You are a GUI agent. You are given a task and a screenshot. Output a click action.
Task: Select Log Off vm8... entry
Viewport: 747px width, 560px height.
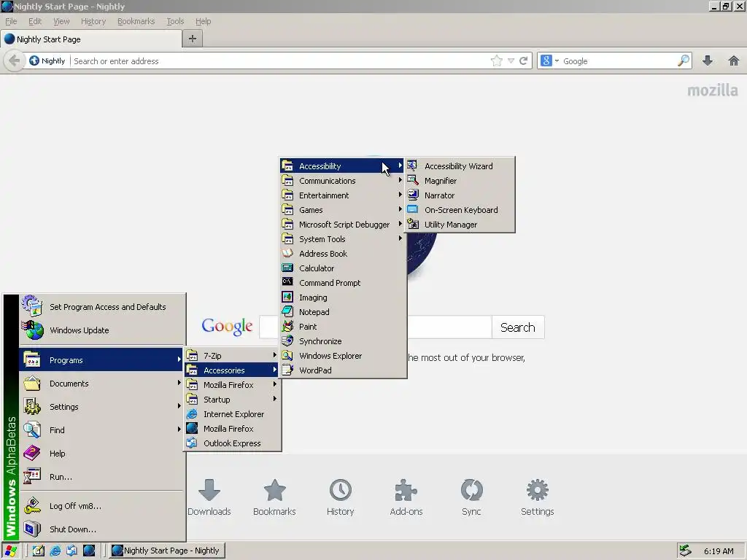point(102,506)
